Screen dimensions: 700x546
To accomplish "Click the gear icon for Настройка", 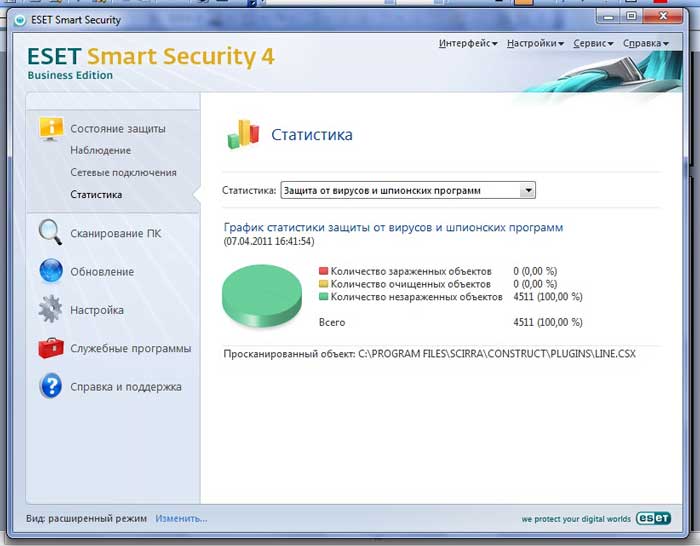I will [50, 309].
